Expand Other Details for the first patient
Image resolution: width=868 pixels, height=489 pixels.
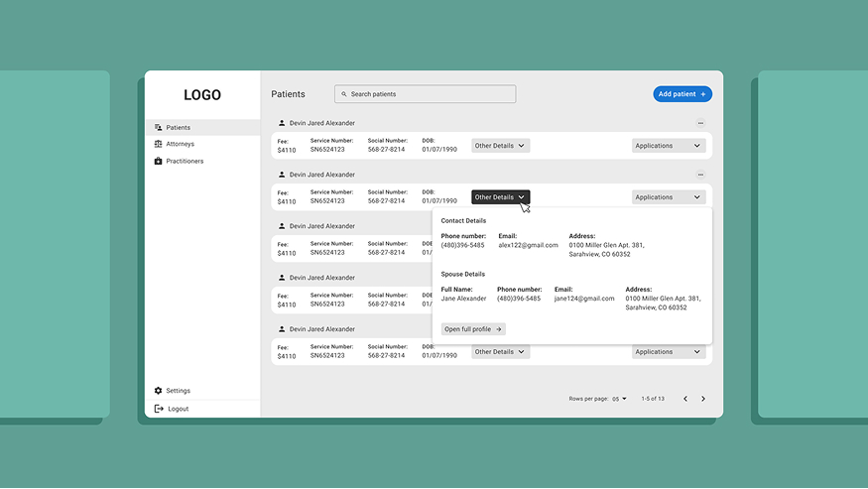(500, 146)
